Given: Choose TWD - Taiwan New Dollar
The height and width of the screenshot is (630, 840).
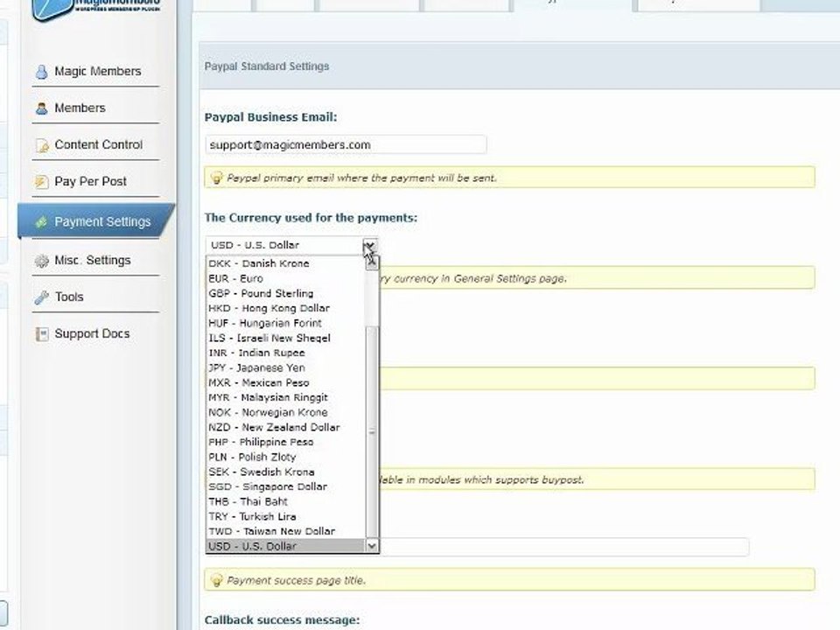Looking at the screenshot, I should (x=285, y=531).
